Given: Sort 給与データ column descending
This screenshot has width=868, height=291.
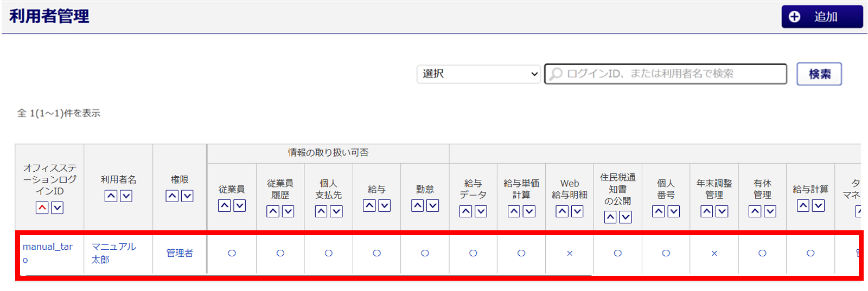Looking at the screenshot, I should tap(481, 211).
